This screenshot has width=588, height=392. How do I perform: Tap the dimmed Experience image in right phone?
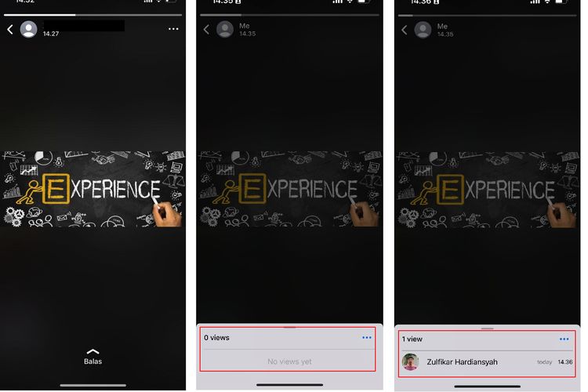(x=487, y=190)
